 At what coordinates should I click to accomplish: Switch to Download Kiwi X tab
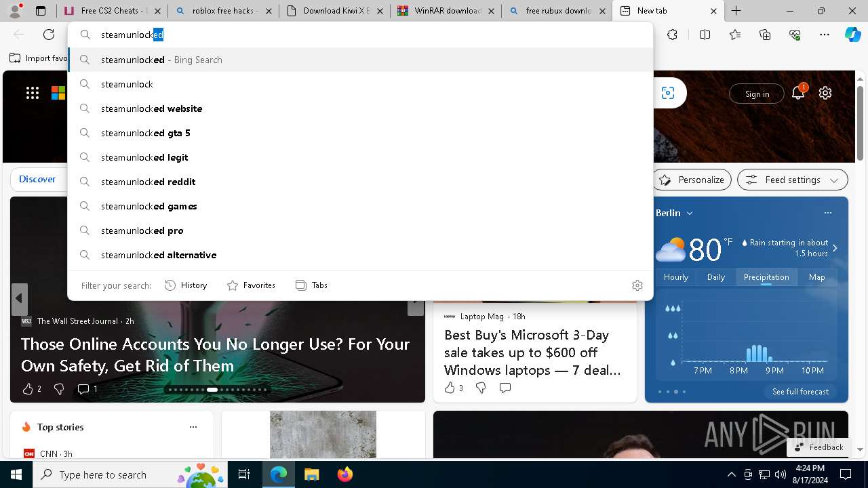coord(334,11)
